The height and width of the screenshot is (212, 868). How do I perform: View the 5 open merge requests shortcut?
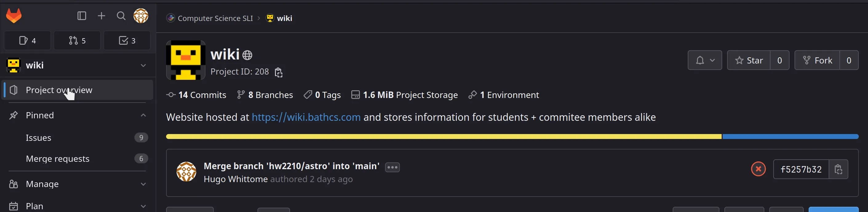(77, 40)
